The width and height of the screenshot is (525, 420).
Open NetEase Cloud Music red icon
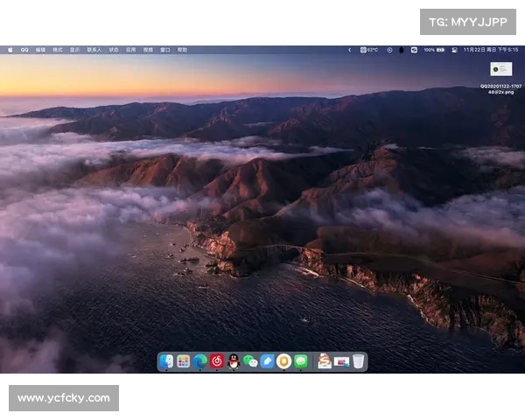point(216,361)
